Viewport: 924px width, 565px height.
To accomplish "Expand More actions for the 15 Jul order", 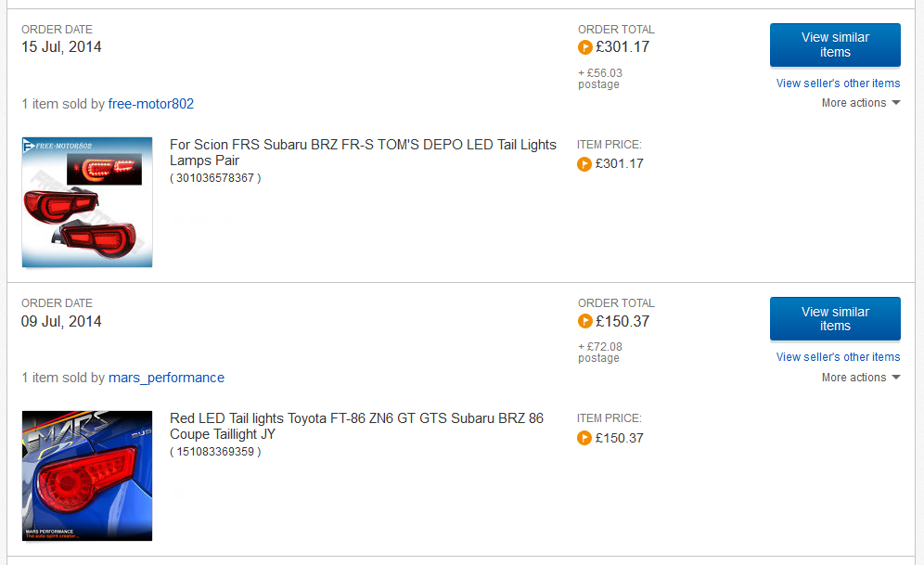I will click(860, 102).
